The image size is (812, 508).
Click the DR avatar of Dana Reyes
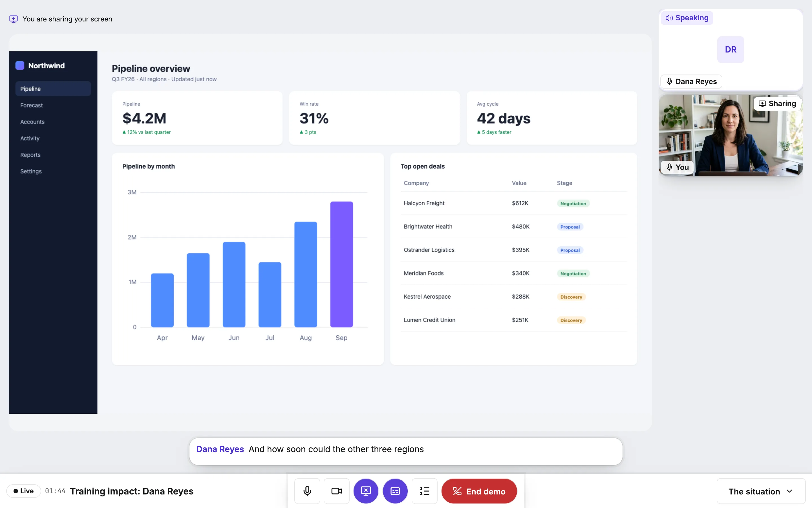click(x=731, y=49)
